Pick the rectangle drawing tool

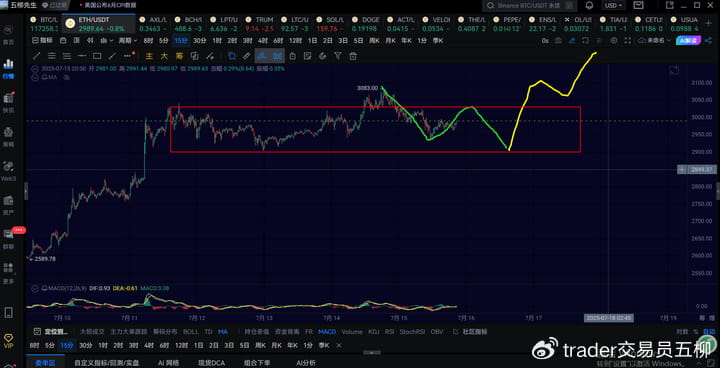tap(97, 56)
